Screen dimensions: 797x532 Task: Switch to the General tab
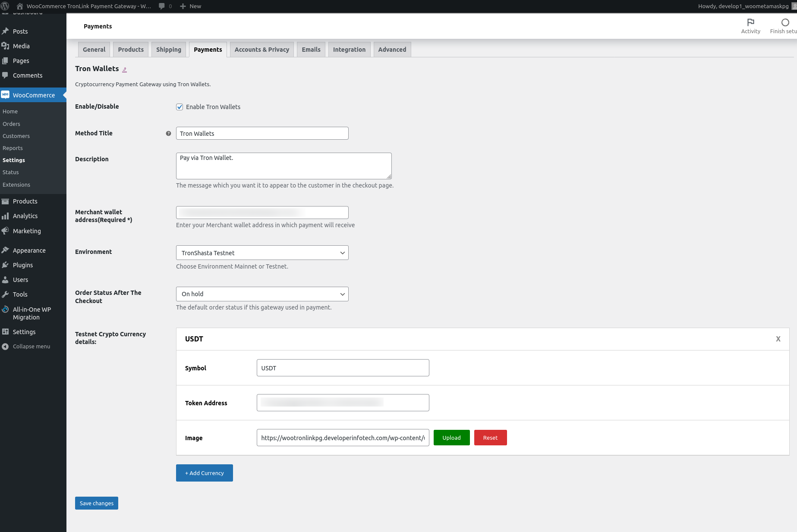(94, 50)
